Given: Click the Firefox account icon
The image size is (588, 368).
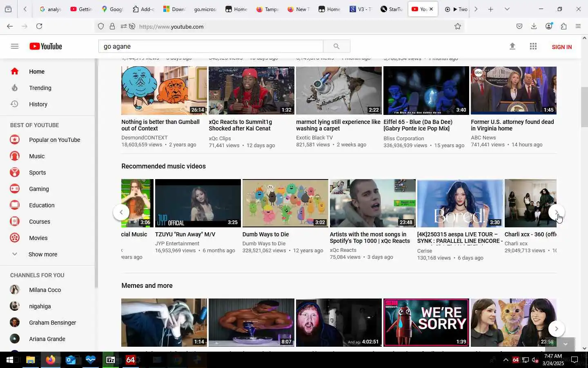Looking at the screenshot, I should pyautogui.click(x=549, y=26).
